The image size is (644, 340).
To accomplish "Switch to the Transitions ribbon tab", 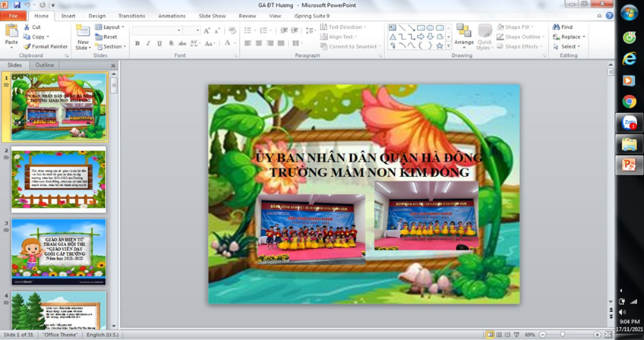I will tap(131, 15).
